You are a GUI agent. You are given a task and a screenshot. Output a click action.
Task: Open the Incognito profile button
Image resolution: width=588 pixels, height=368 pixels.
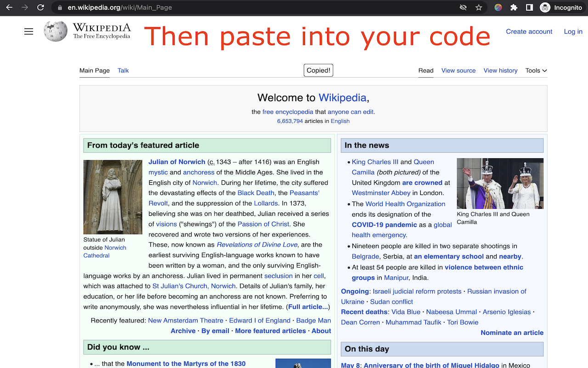tap(561, 7)
